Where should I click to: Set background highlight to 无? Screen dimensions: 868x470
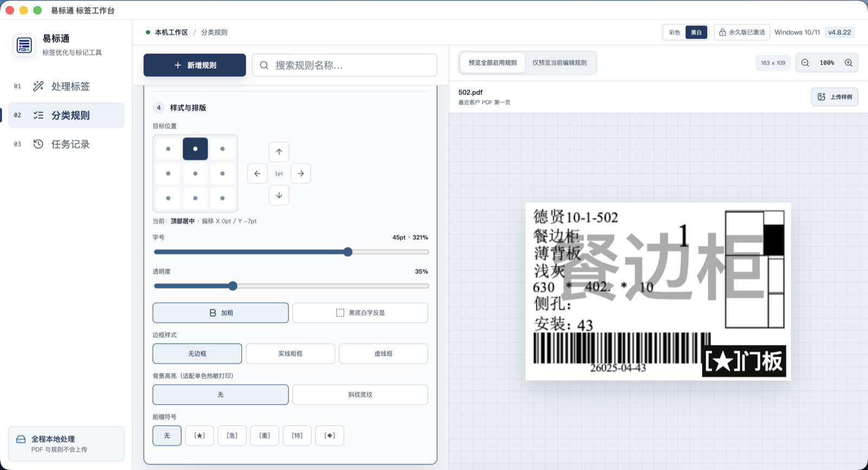(220, 395)
